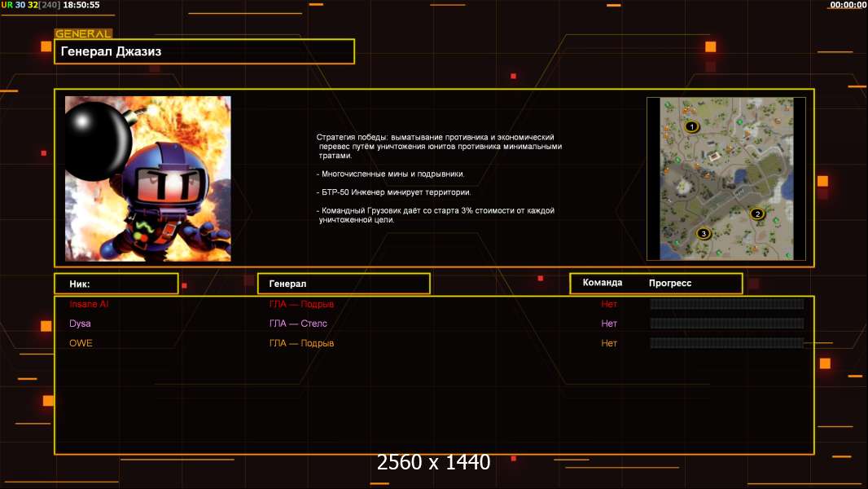Click team value 'Нет' for OWE

[x=609, y=343]
